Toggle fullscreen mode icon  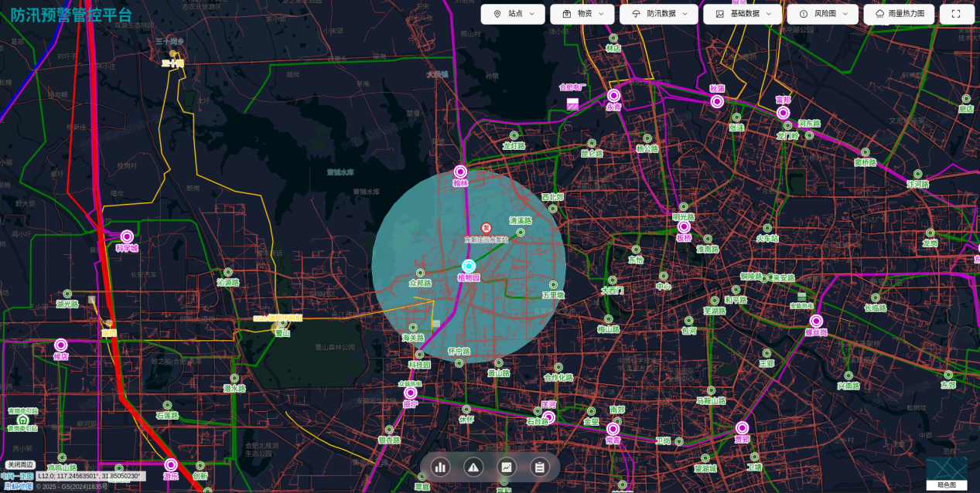(x=956, y=14)
